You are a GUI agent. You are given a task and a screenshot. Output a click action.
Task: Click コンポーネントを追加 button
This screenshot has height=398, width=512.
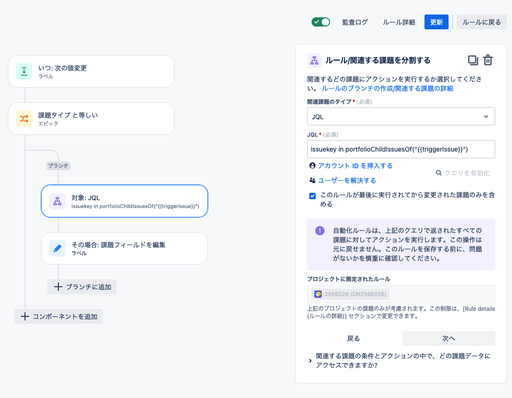point(58,316)
